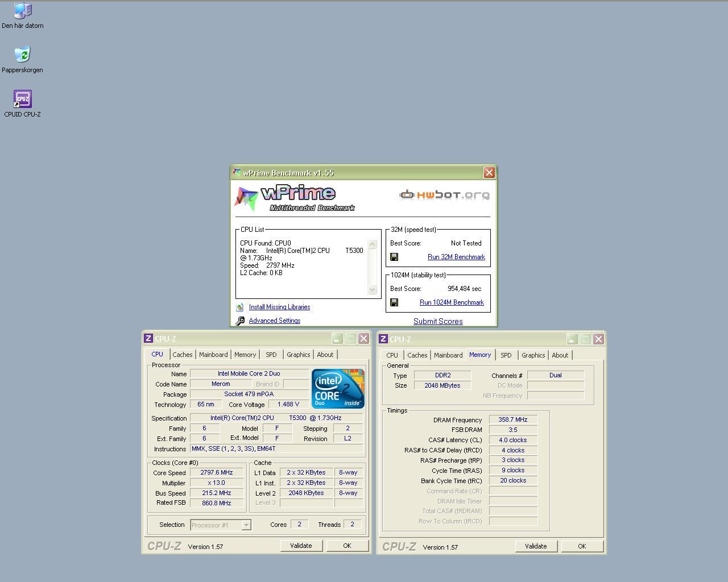Click the hwbot.org logo in wPrime

(444, 195)
